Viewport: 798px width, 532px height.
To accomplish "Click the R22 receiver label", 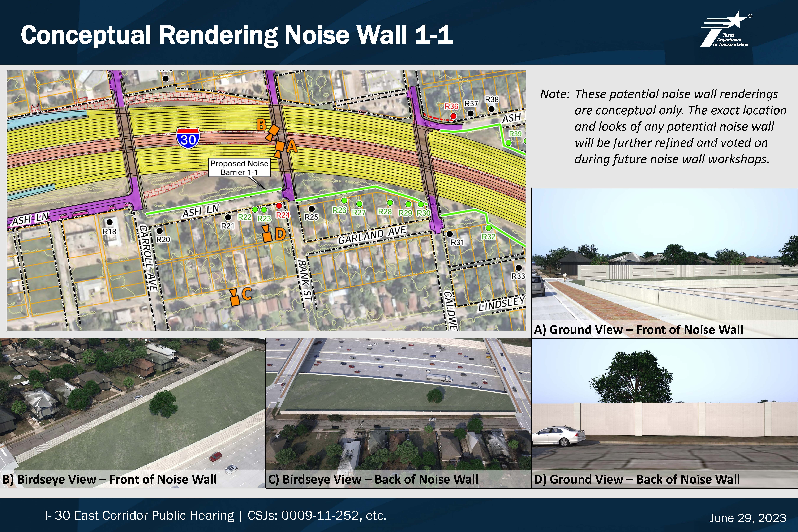I will (245, 217).
